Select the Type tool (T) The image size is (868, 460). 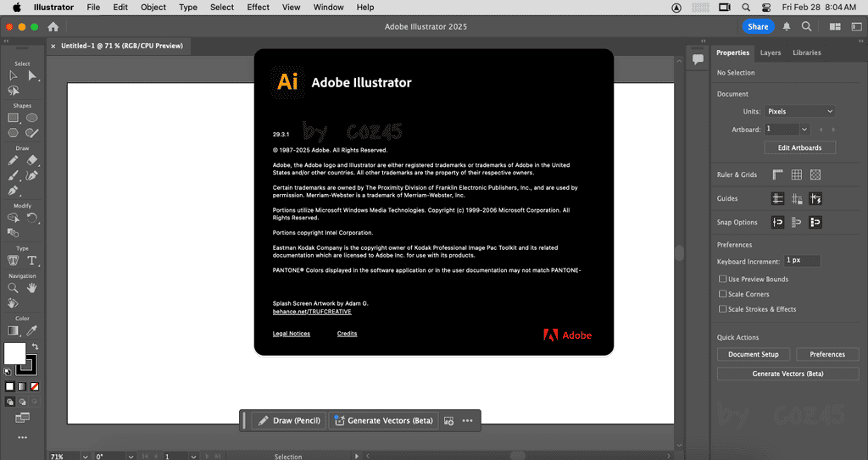pyautogui.click(x=32, y=261)
